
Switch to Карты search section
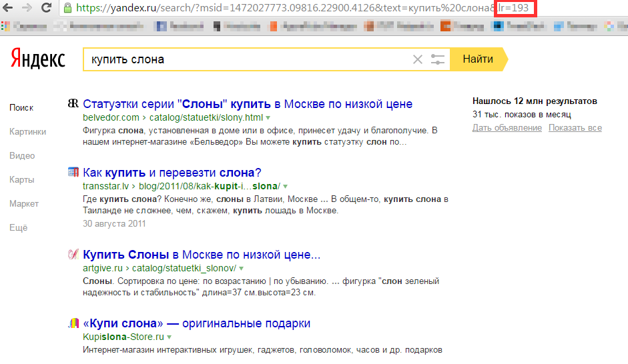tap(21, 179)
